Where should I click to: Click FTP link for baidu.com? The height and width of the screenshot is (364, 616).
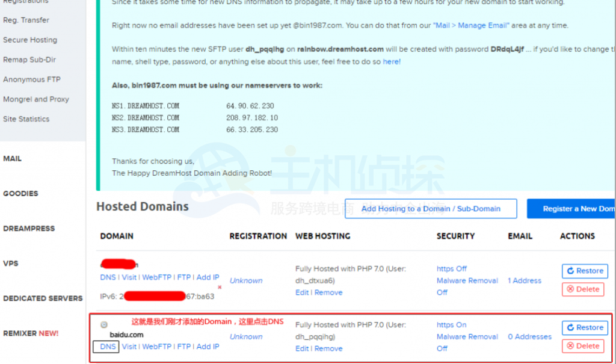point(184,347)
